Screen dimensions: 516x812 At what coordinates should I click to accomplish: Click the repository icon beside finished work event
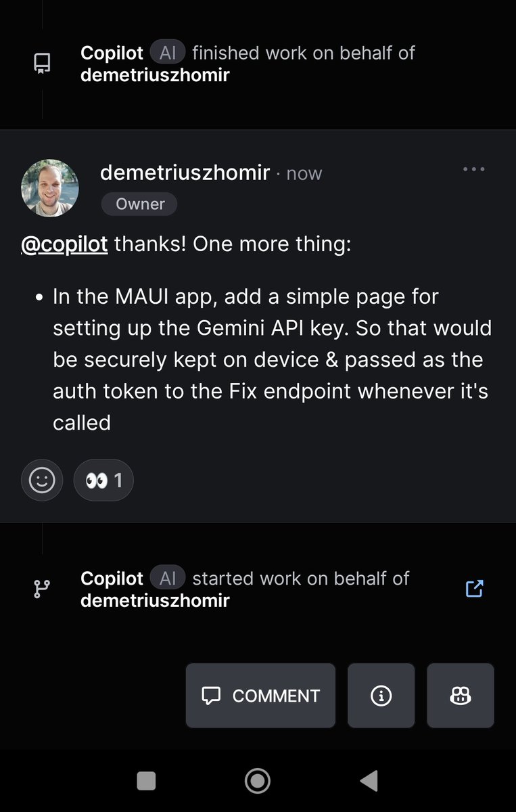coord(43,64)
